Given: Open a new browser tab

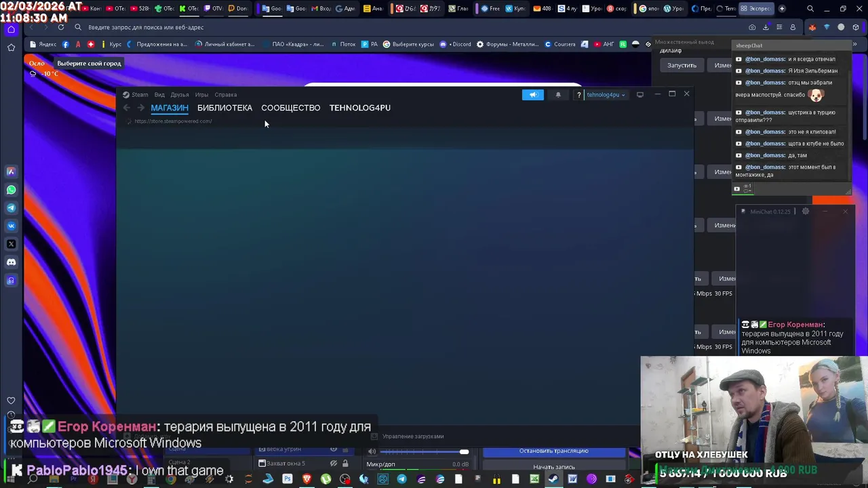Looking at the screenshot, I should pos(782,9).
